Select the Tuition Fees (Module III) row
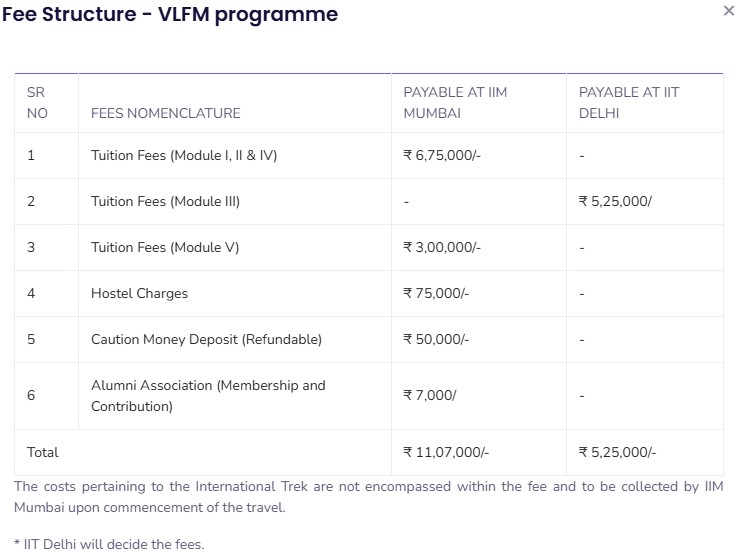The height and width of the screenshot is (559, 739). [x=165, y=201]
